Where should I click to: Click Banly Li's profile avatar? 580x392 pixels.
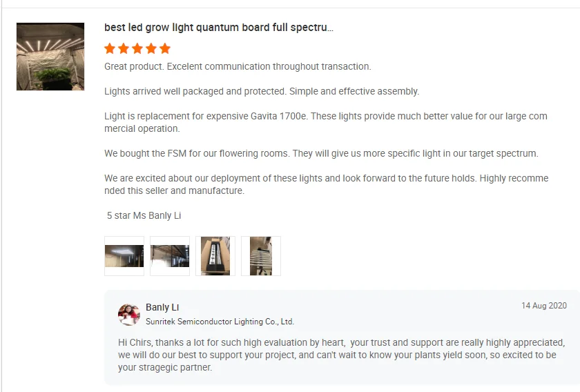click(x=129, y=314)
